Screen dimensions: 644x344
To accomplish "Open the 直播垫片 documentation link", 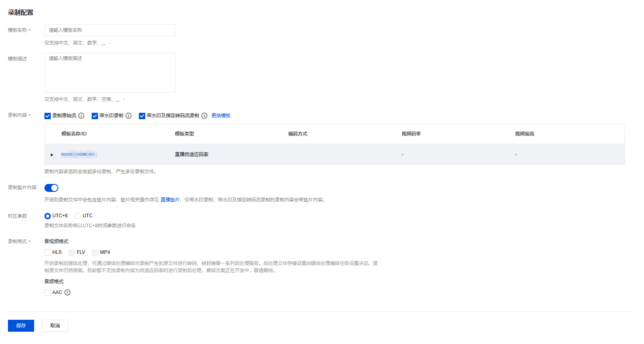I will click(x=170, y=200).
